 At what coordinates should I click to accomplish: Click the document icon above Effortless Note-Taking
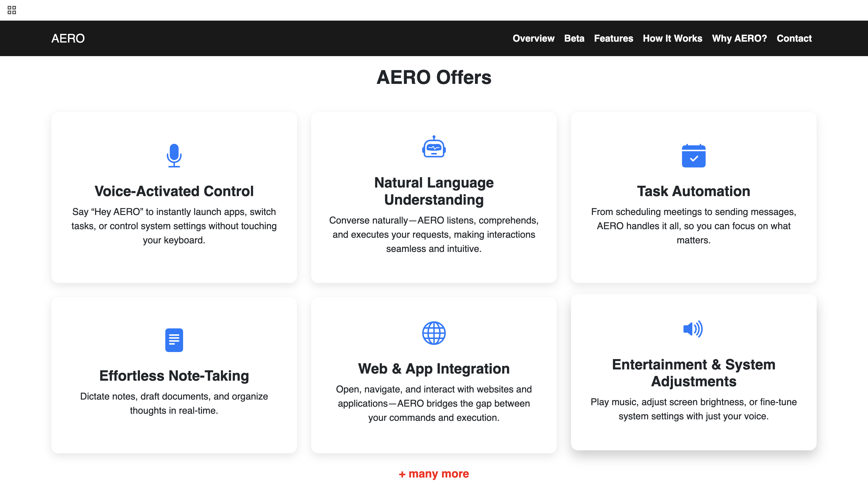coord(174,340)
